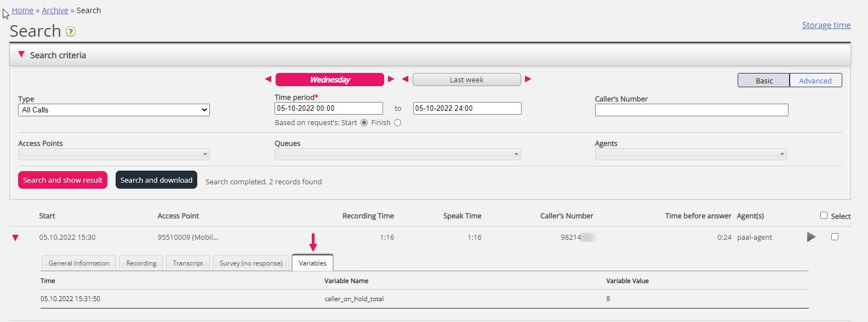Open the Type dropdown showing All Calls
Screen dimensions: 868x322
point(114,110)
